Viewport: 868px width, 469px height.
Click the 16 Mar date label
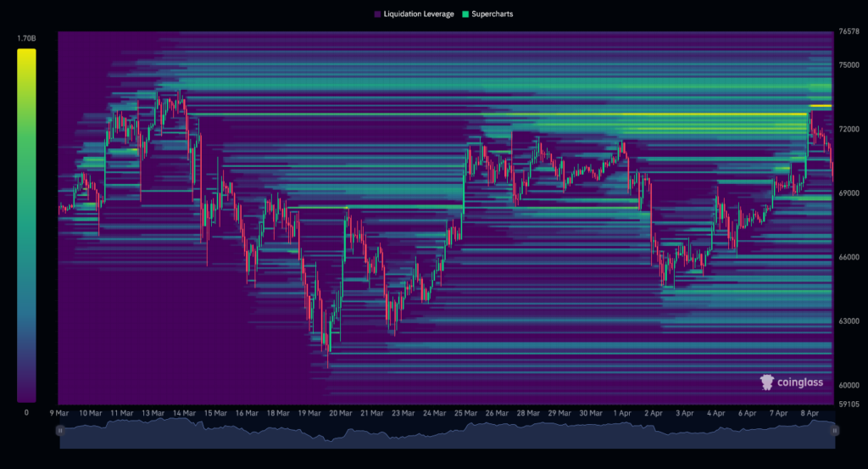click(x=247, y=413)
